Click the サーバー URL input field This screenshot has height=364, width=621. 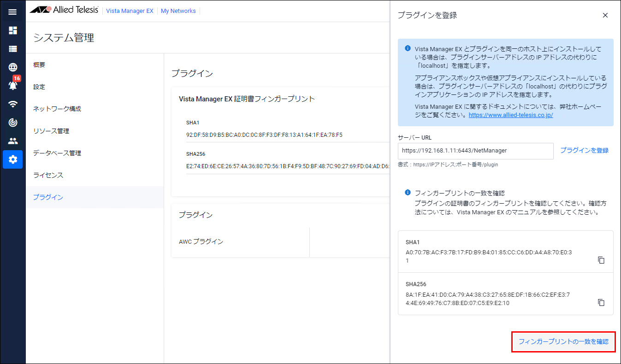[475, 151]
